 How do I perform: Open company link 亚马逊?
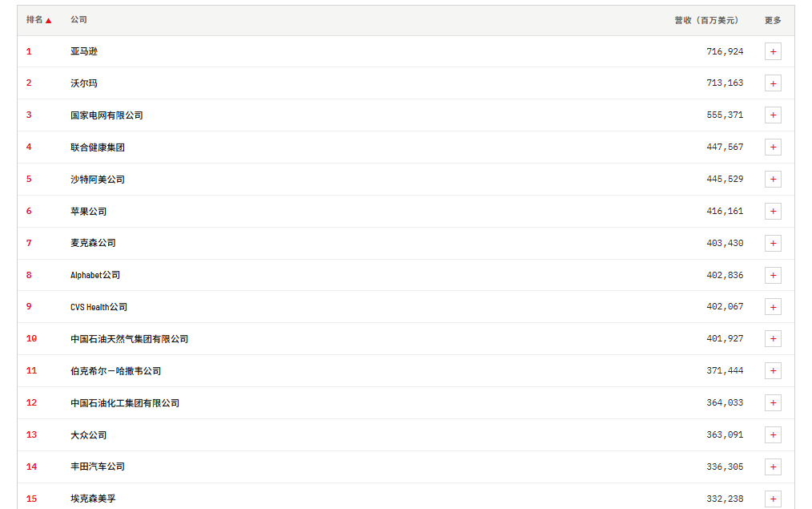pyautogui.click(x=84, y=51)
